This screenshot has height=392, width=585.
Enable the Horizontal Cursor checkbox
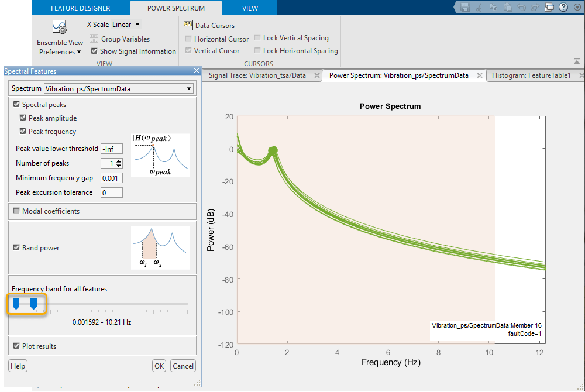click(x=188, y=39)
